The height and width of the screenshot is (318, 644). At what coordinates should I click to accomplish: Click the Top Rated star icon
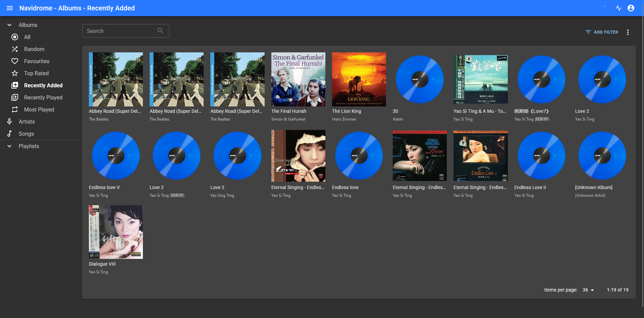coord(15,73)
